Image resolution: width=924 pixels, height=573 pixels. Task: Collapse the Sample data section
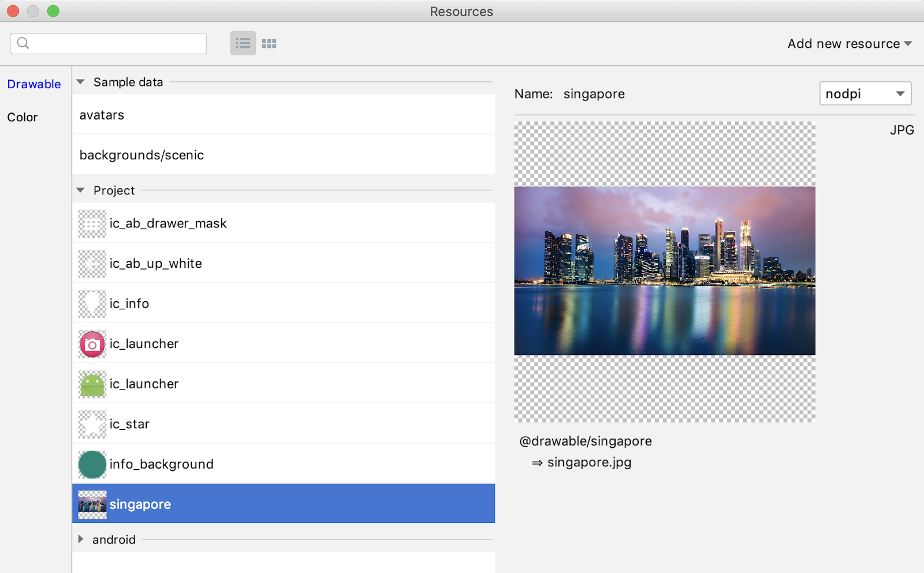click(x=81, y=82)
